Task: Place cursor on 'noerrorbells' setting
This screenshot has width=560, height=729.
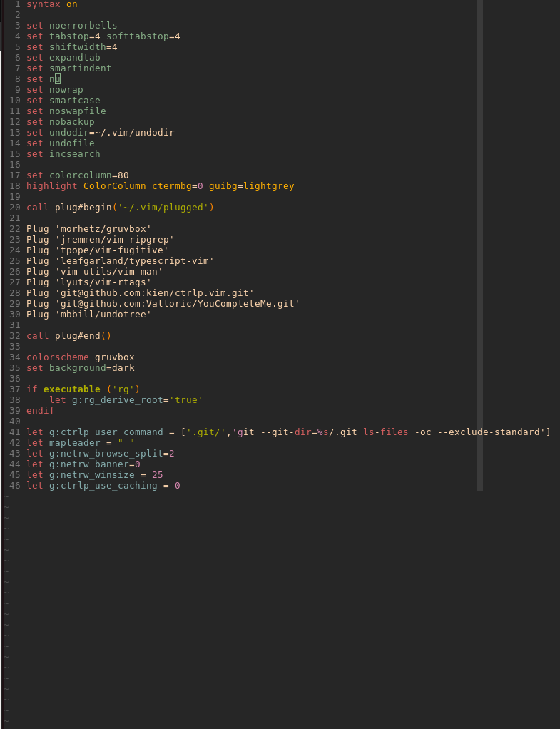Action: coord(83,26)
